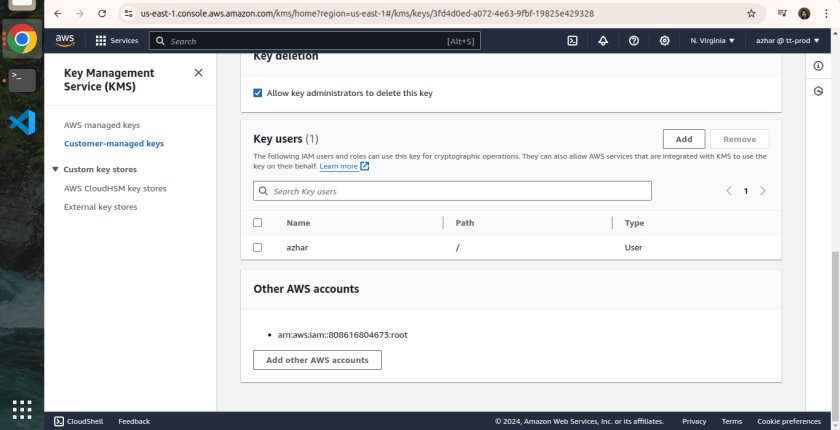The image size is (840, 430).
Task: Click the User type cell for azhar
Action: (633, 247)
